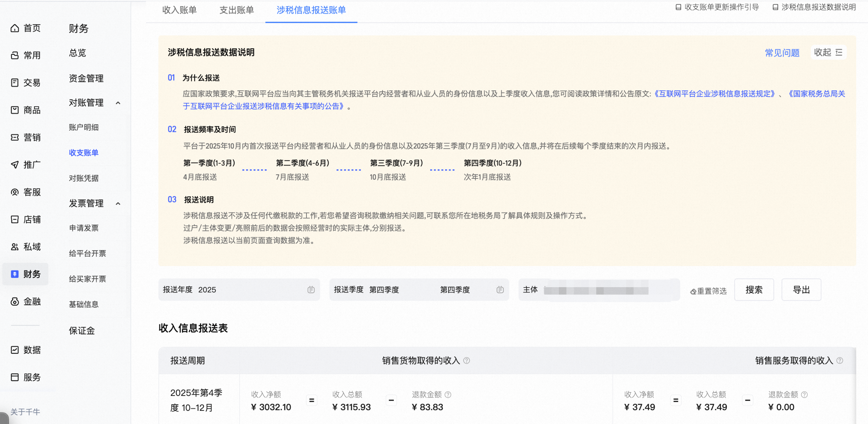The image size is (868, 424).
Task: Open 《互联网平台企业涉税信息报送规定》 link
Action: [714, 94]
